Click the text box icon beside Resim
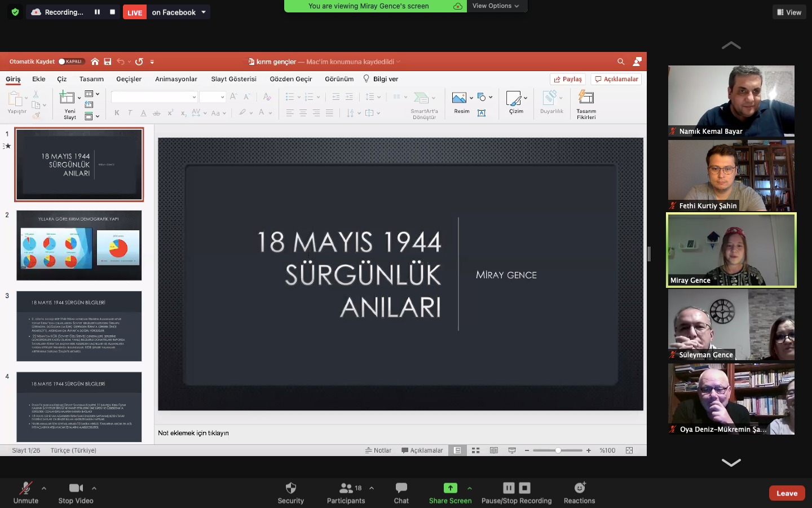 point(482,113)
